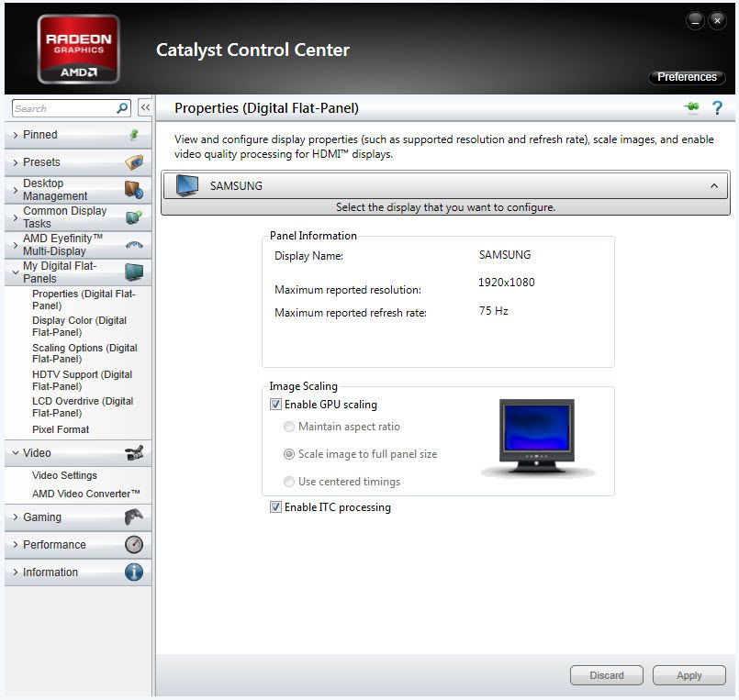Image resolution: width=739 pixels, height=700 pixels.
Task: Open AMD Video Converter page
Action: click(85, 494)
